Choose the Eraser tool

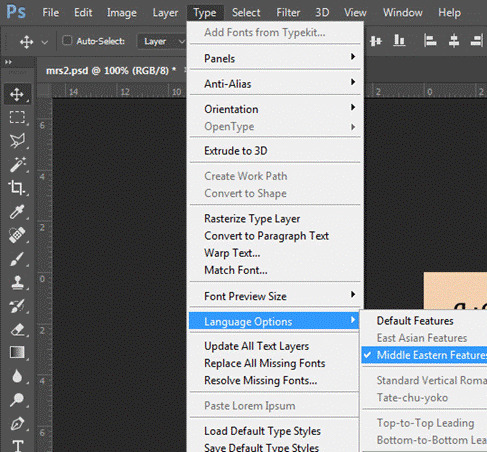click(17, 330)
